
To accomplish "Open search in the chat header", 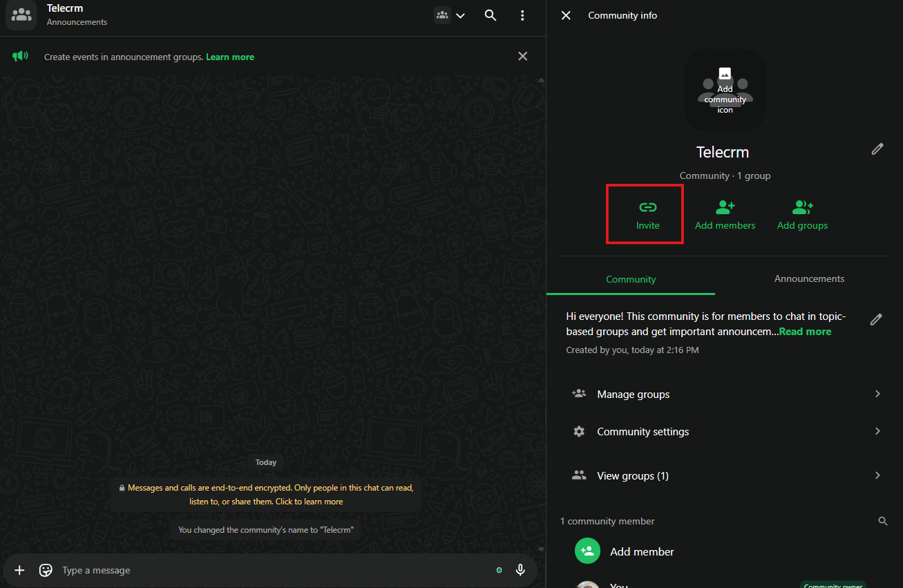I will pyautogui.click(x=491, y=15).
